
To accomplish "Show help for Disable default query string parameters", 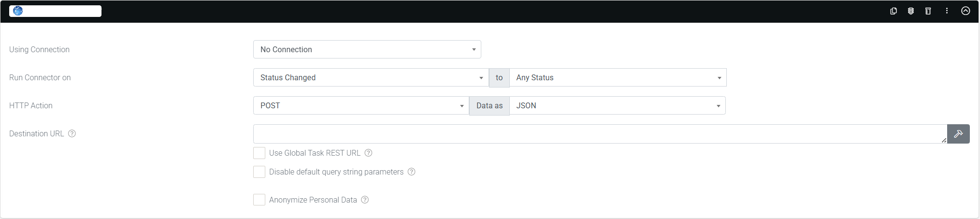I will 411,172.
